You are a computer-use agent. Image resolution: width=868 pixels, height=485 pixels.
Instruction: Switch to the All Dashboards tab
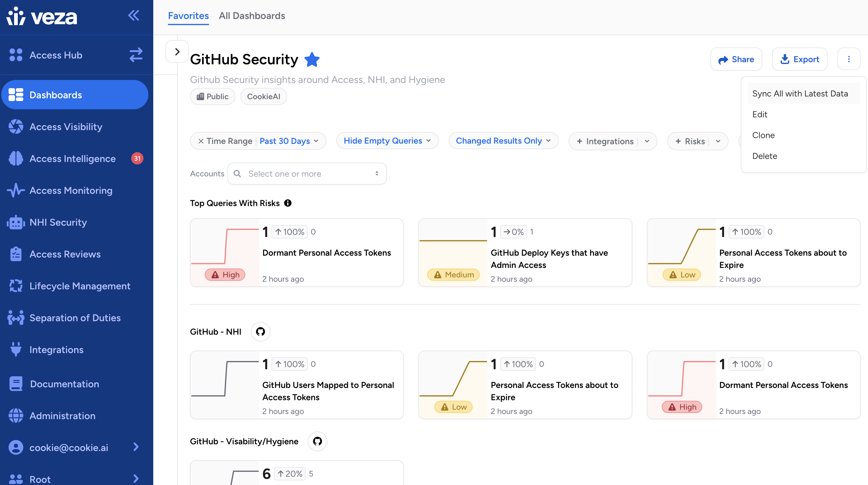(252, 16)
